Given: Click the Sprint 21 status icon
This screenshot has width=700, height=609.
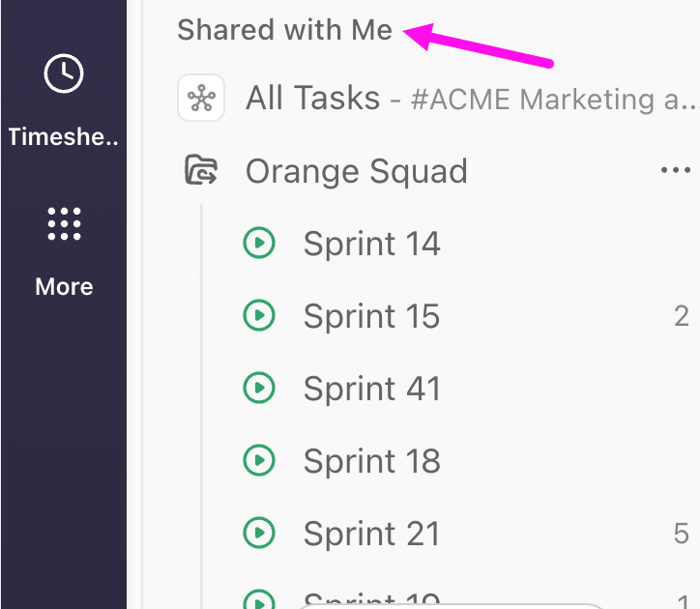Looking at the screenshot, I should [259, 533].
